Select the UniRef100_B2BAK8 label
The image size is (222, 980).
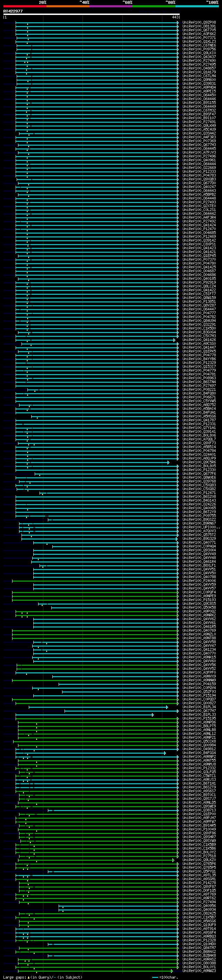[199, 955]
